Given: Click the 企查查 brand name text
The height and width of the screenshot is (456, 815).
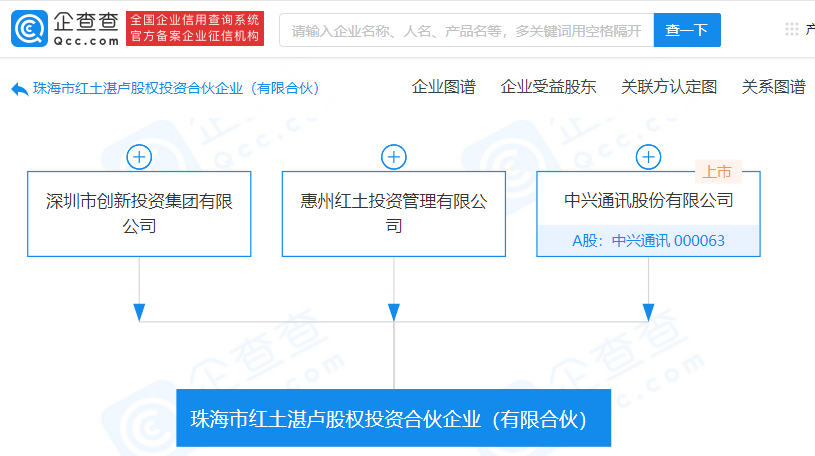Looking at the screenshot, I should pyautogui.click(x=86, y=21).
